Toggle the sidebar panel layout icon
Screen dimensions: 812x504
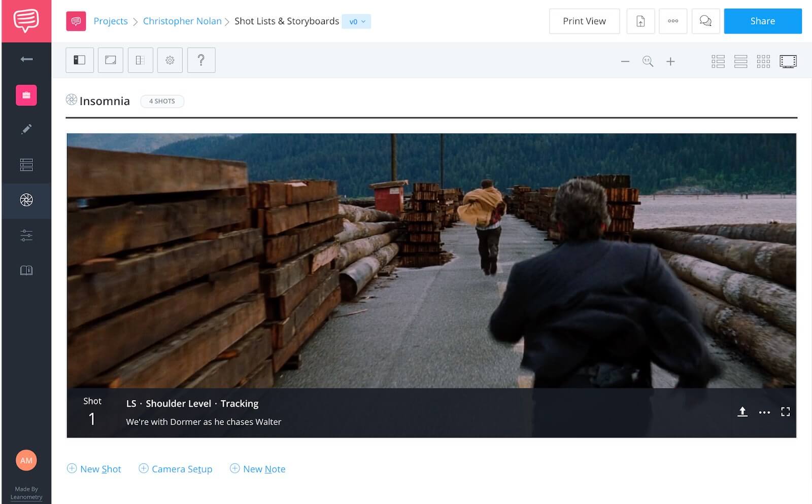tap(80, 60)
